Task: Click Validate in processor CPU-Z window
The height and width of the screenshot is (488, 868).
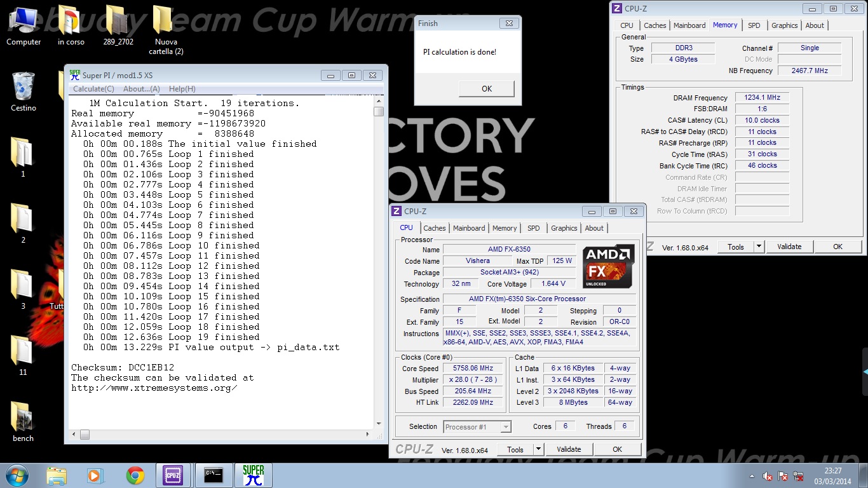Action: tap(569, 449)
